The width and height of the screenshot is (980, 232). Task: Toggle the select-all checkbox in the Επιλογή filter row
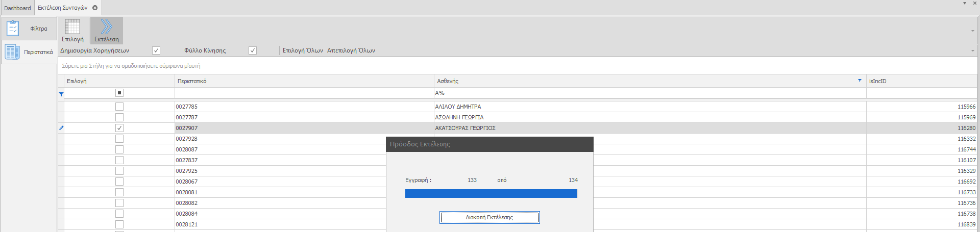click(119, 93)
